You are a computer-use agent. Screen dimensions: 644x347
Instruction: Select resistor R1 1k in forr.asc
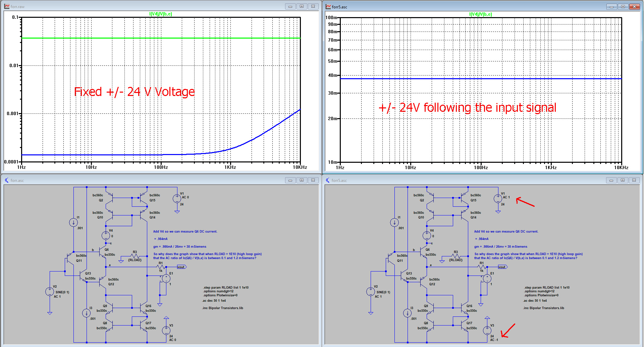click(x=161, y=267)
